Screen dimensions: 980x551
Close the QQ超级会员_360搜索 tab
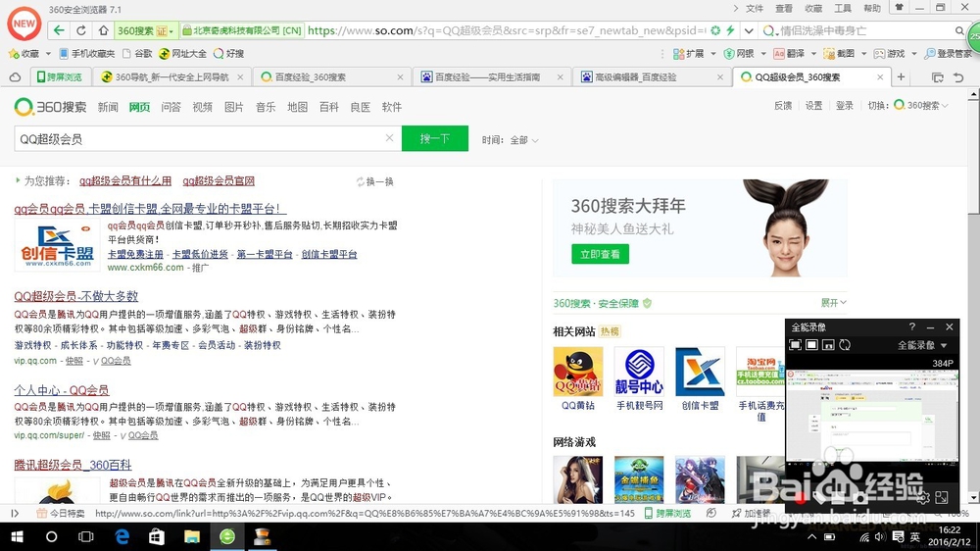coord(880,76)
